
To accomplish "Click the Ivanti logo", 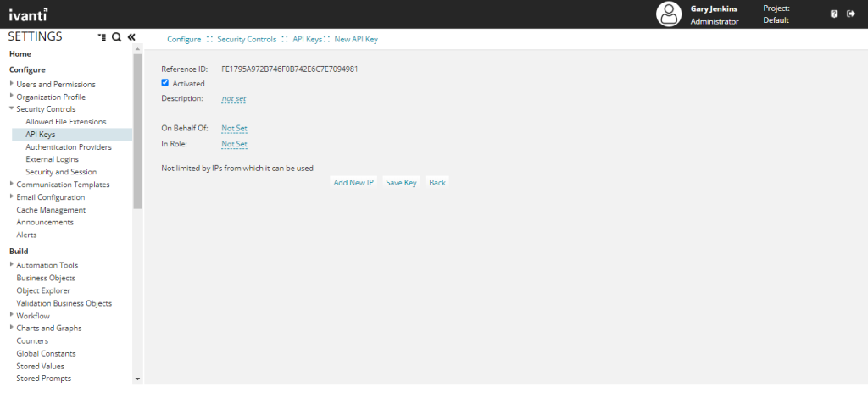I will [28, 14].
